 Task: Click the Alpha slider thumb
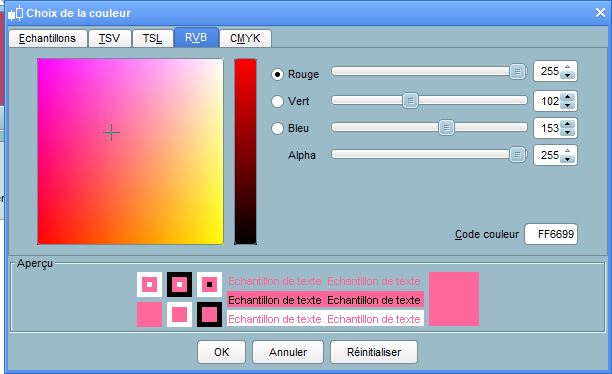518,155
